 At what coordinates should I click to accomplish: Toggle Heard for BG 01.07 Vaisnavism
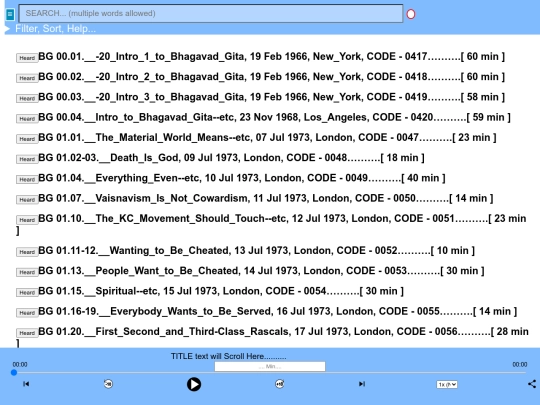[27, 200]
